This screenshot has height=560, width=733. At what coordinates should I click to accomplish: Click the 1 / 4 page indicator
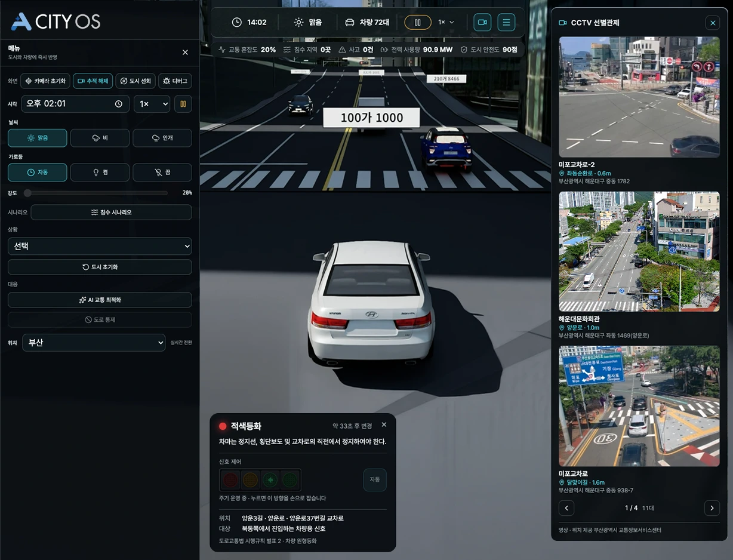(632, 508)
